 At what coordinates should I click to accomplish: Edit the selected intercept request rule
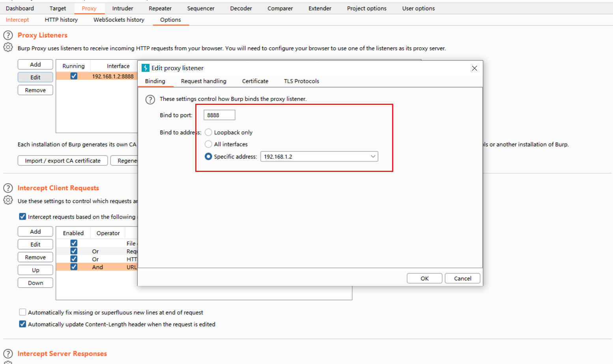(x=36, y=245)
